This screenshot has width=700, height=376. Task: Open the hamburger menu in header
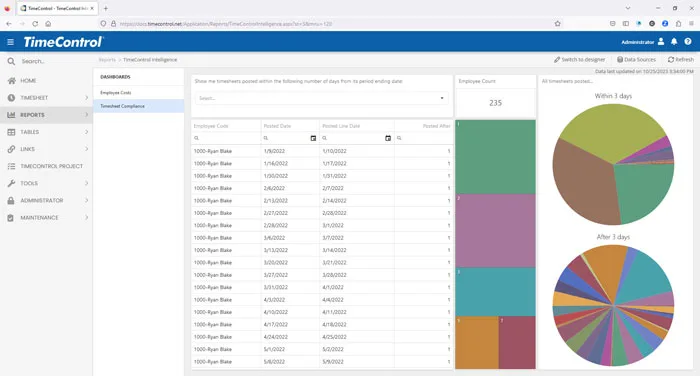11,42
